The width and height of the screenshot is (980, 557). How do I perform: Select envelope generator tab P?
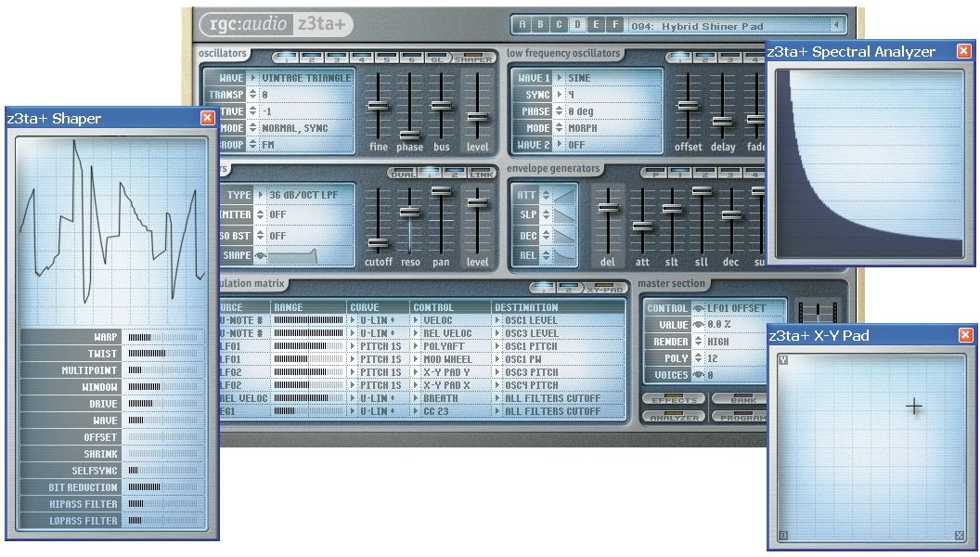tap(654, 174)
